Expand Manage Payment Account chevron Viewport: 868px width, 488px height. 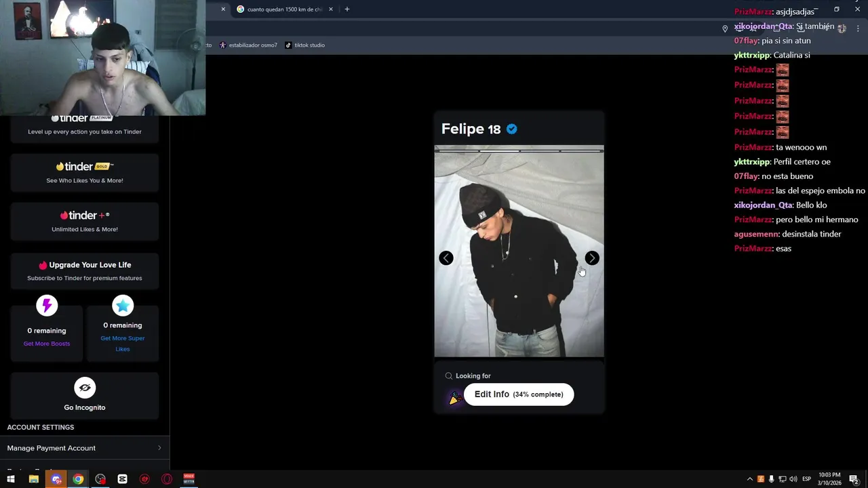(x=159, y=448)
